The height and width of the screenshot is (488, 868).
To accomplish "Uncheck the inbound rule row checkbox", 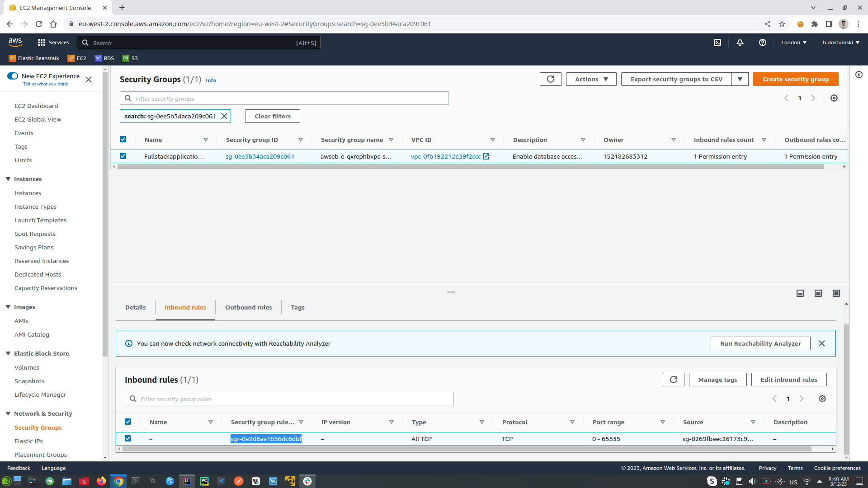I will pyautogui.click(x=128, y=438).
